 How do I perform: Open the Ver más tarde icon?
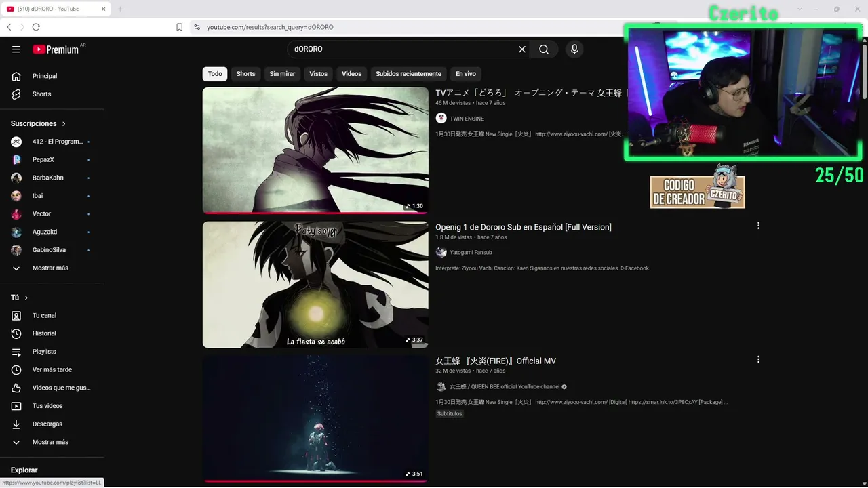(x=16, y=370)
